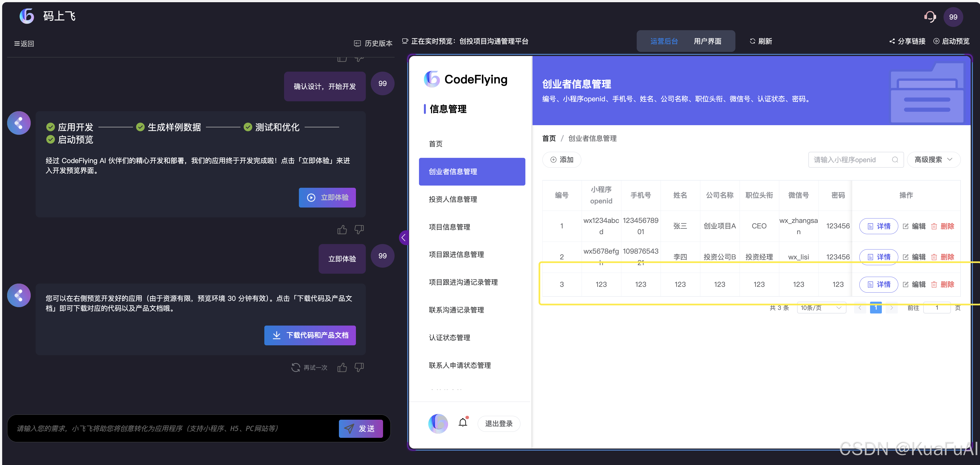Click 详情 button for 李四 row

tap(879, 257)
